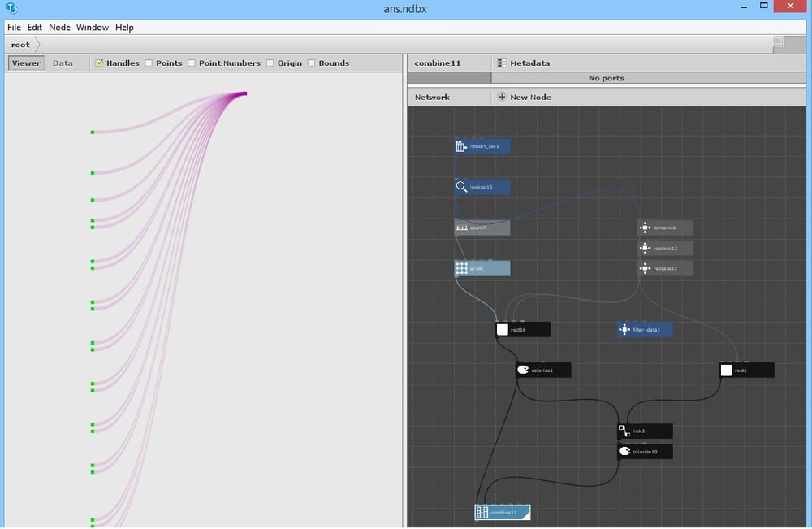Turn on Point Numbers display
812x529 pixels.
(x=192, y=63)
